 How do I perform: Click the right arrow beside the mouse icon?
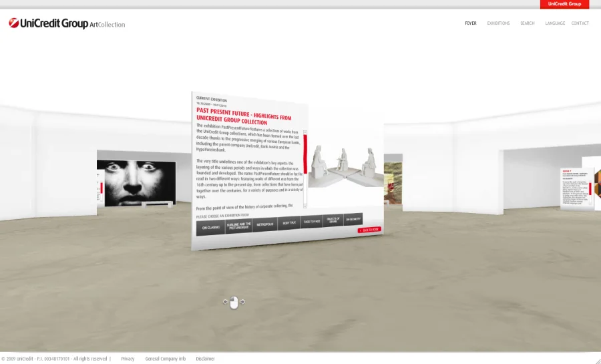[242, 302]
